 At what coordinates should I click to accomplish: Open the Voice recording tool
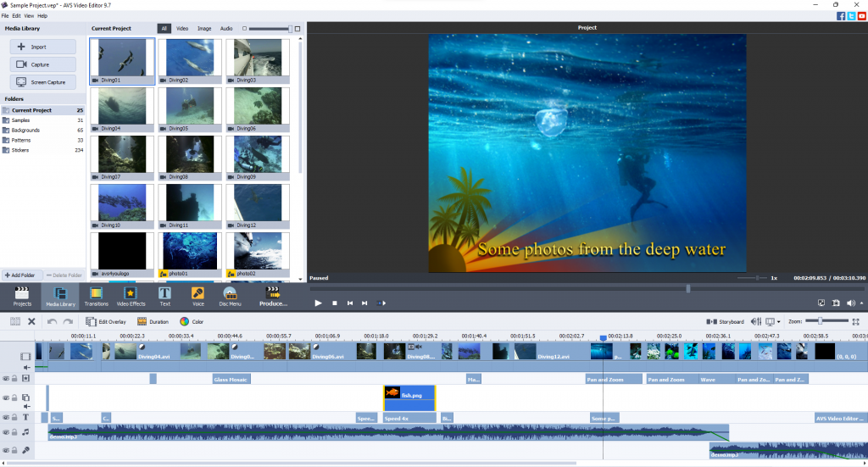click(x=198, y=296)
